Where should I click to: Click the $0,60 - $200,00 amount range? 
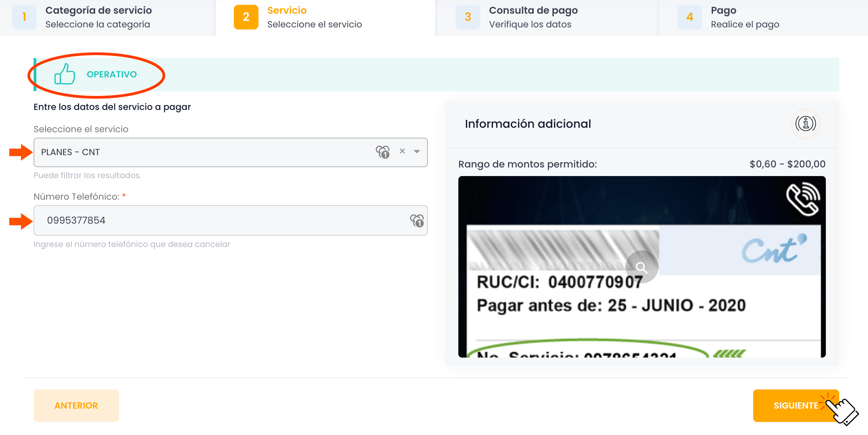pos(787,164)
